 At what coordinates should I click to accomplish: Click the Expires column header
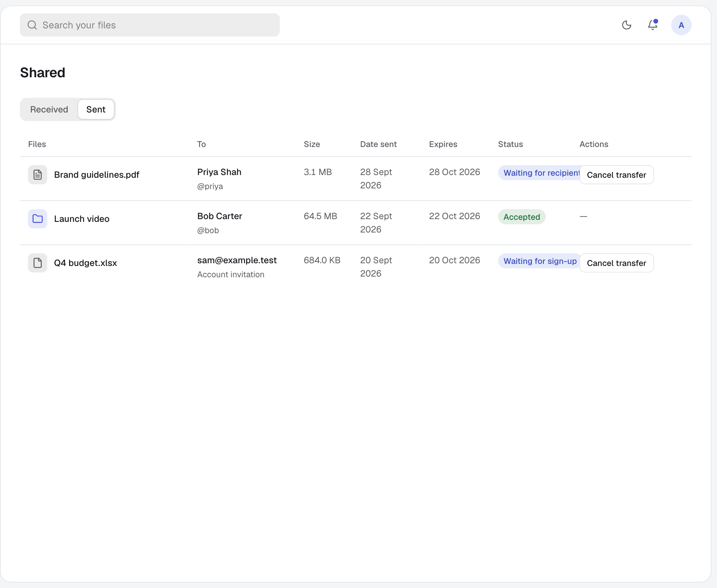[x=443, y=144]
